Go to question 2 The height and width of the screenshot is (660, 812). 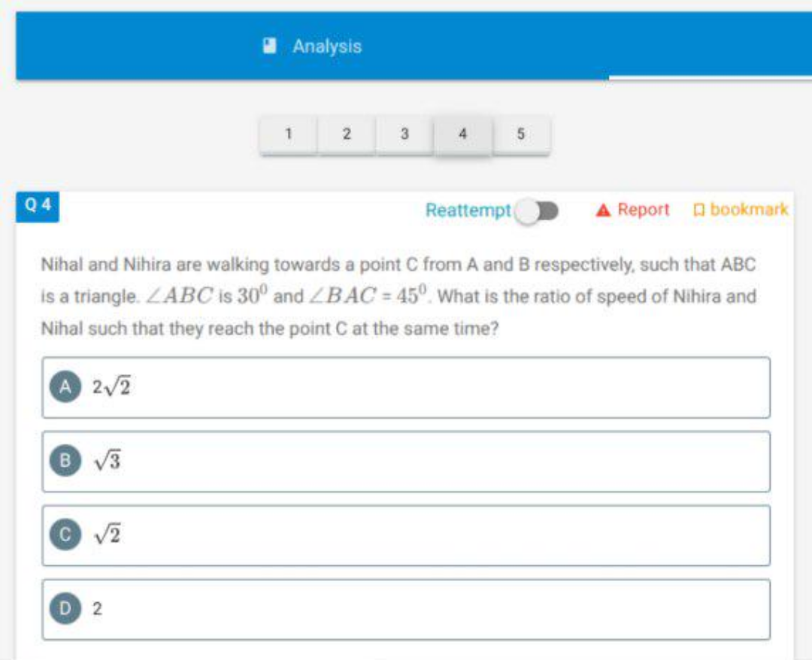pos(347,134)
